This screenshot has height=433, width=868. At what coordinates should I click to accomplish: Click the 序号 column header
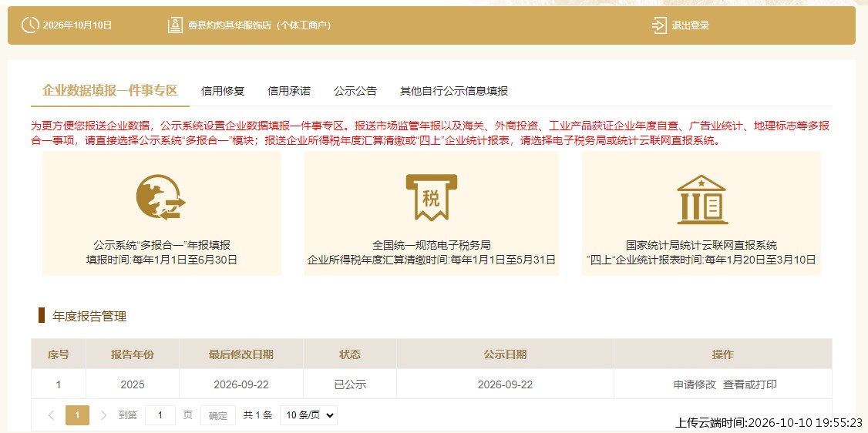tap(58, 354)
